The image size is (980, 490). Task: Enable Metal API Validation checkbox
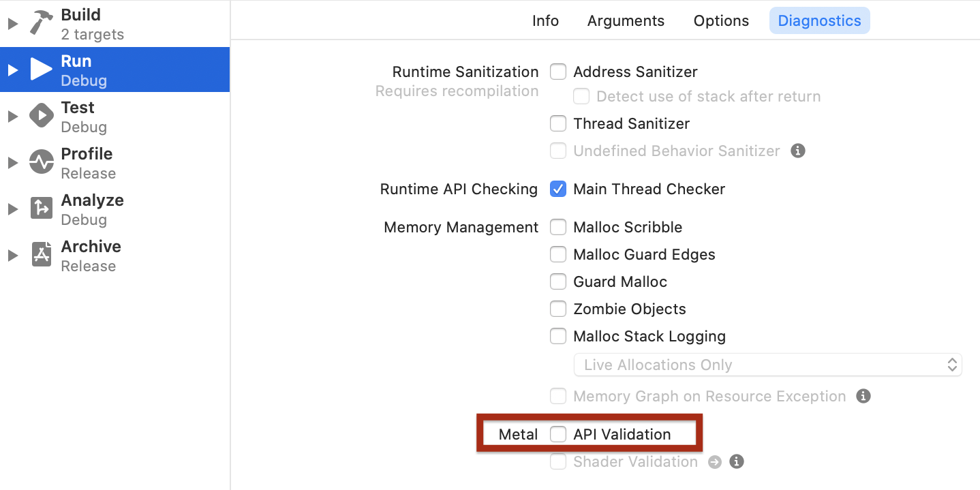click(x=558, y=434)
